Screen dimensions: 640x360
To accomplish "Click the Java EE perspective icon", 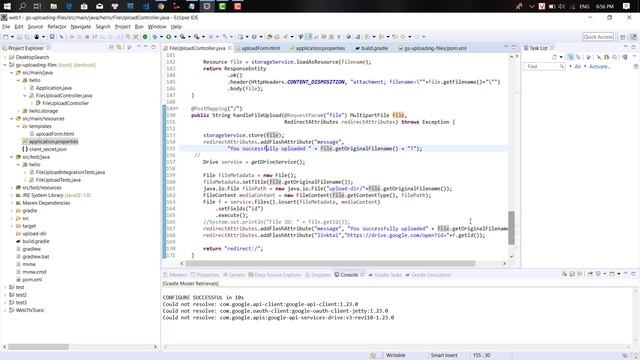I will coord(633,37).
